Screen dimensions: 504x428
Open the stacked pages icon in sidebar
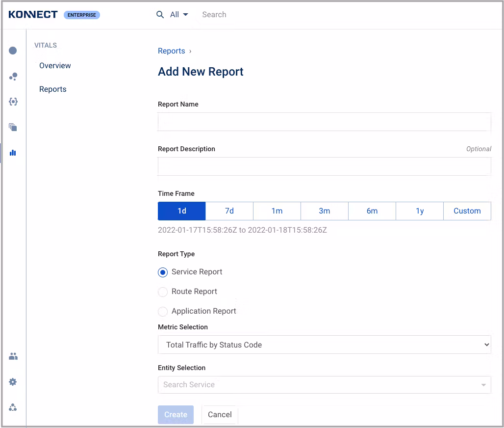(13, 127)
